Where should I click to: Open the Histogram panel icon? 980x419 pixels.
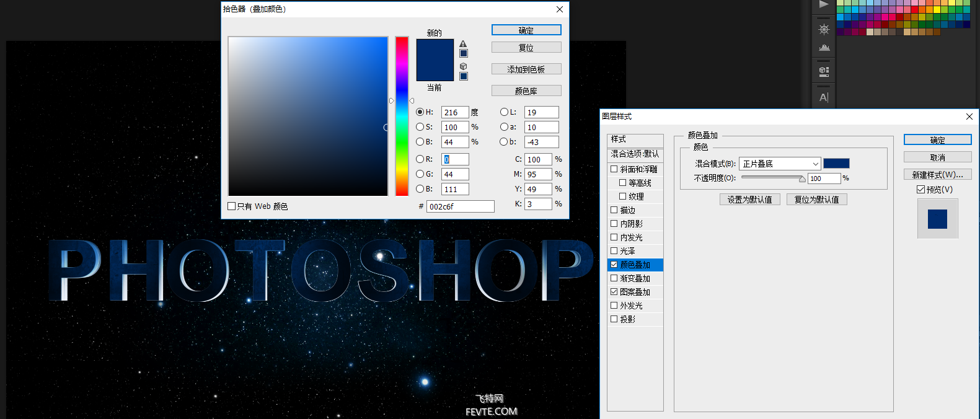coord(824,47)
